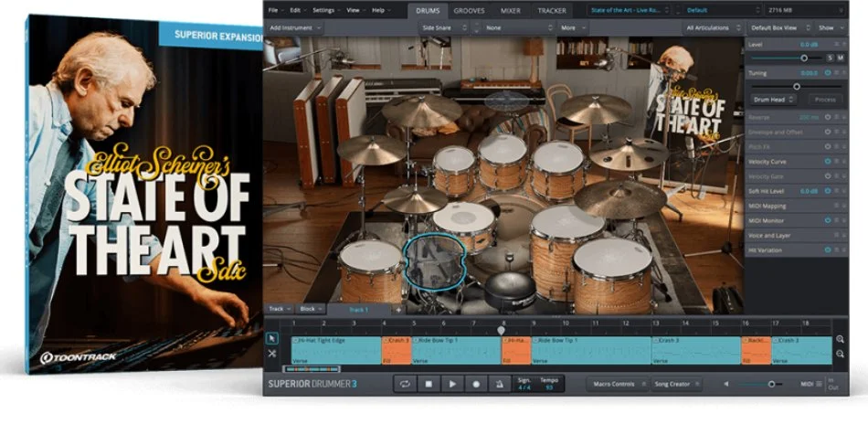Open the MIDI In/Out menu icon

[819, 384]
